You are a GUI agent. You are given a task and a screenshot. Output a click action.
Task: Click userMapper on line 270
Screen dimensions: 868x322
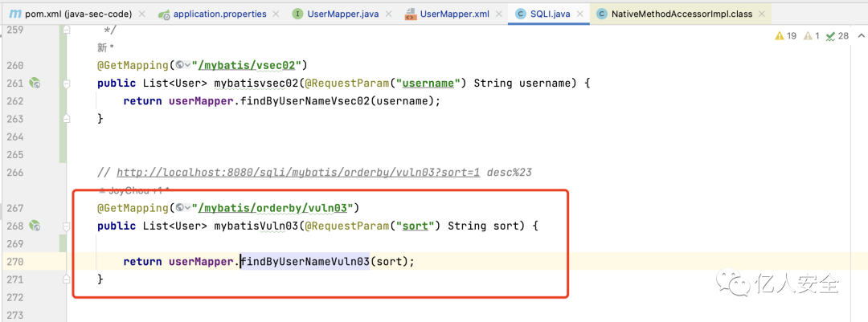pos(202,261)
